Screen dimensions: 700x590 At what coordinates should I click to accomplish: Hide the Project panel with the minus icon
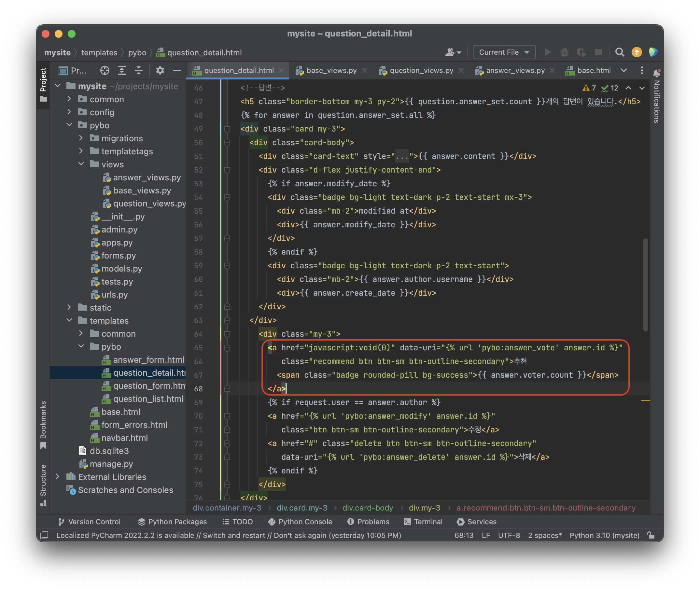coord(177,70)
